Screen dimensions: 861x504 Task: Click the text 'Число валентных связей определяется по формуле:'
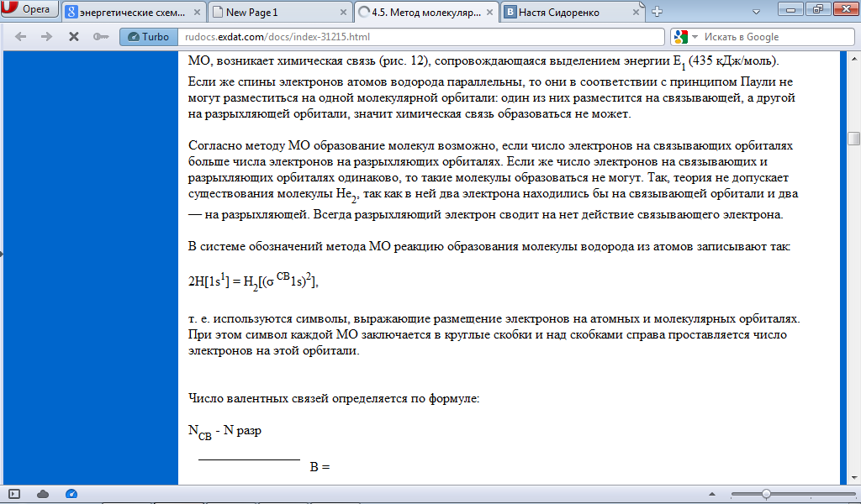[x=334, y=398]
